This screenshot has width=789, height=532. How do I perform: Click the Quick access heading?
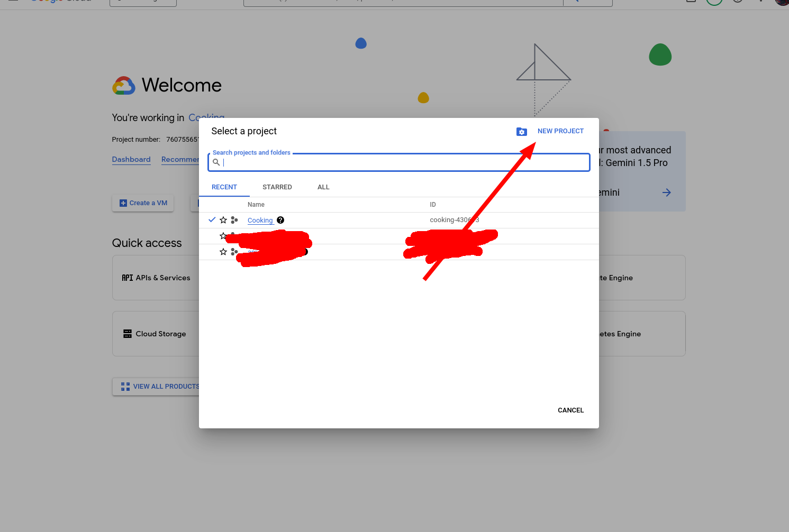147,243
